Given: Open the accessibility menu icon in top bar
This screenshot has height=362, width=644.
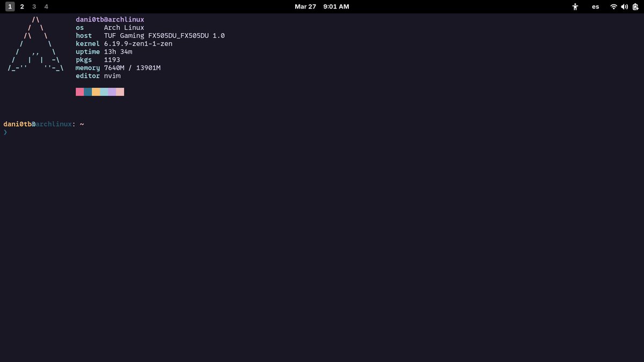Looking at the screenshot, I should click(x=575, y=6).
